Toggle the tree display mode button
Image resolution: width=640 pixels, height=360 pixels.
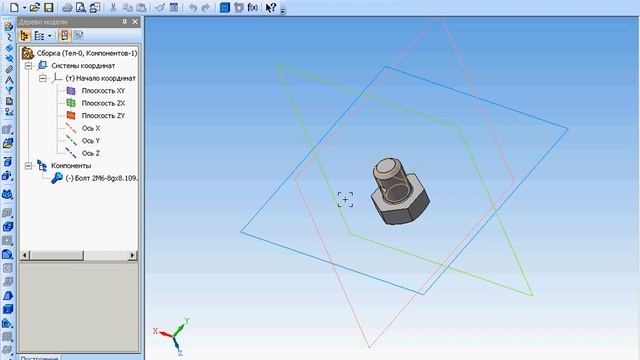coord(24,36)
